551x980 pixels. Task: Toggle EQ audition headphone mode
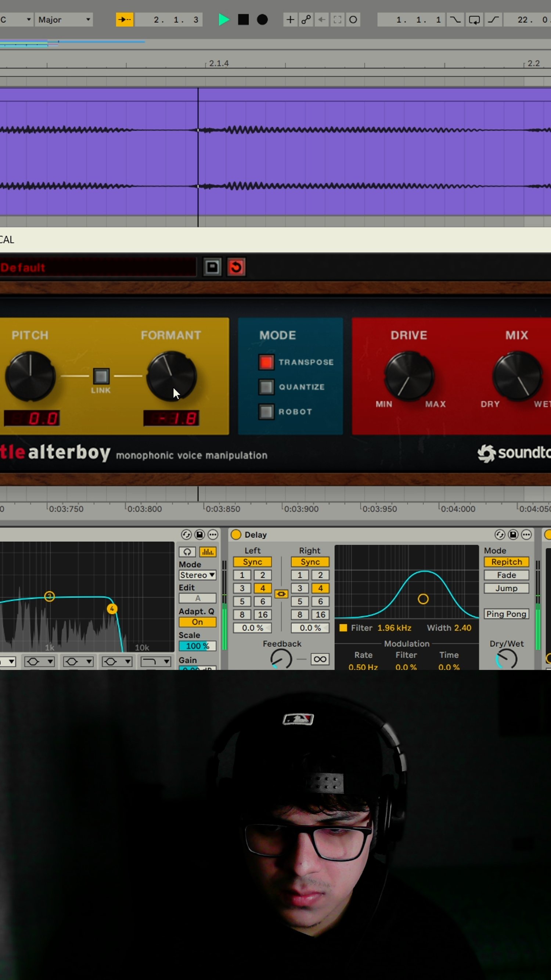point(187,552)
